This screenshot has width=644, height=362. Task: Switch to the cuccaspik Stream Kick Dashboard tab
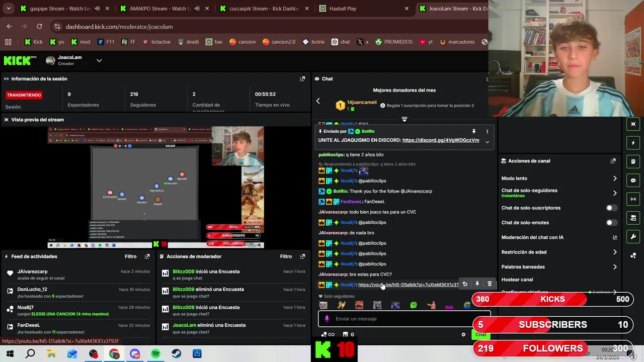click(264, 9)
